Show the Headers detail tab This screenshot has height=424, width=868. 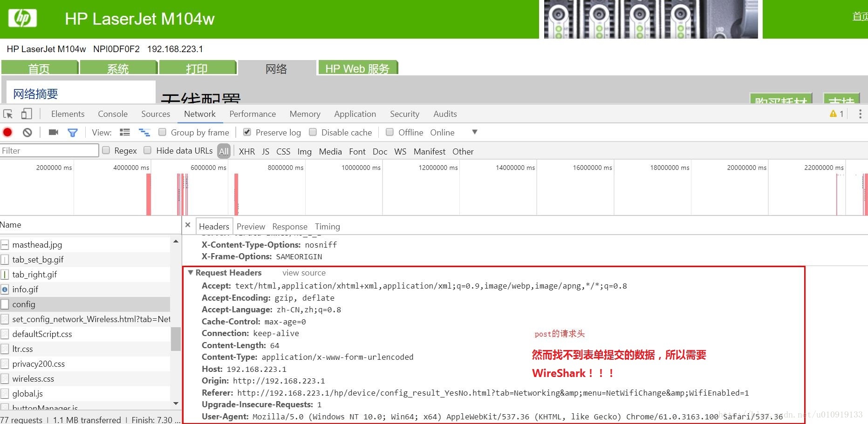click(214, 226)
